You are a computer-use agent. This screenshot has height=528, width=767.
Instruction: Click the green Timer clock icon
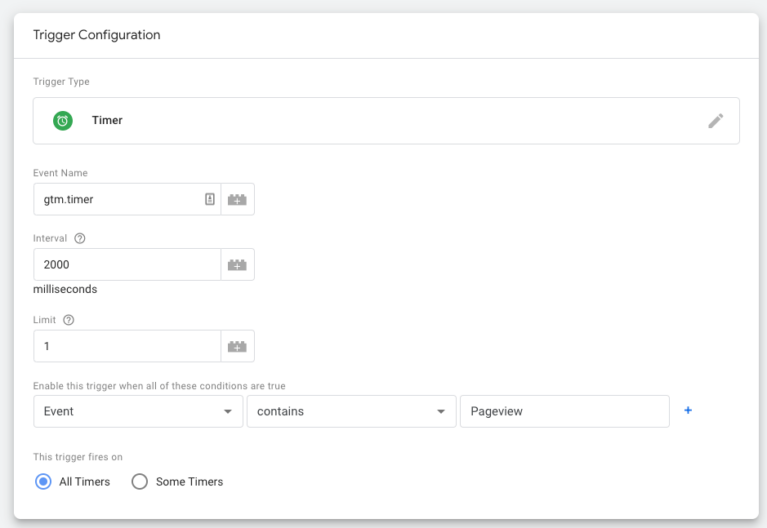(62, 120)
